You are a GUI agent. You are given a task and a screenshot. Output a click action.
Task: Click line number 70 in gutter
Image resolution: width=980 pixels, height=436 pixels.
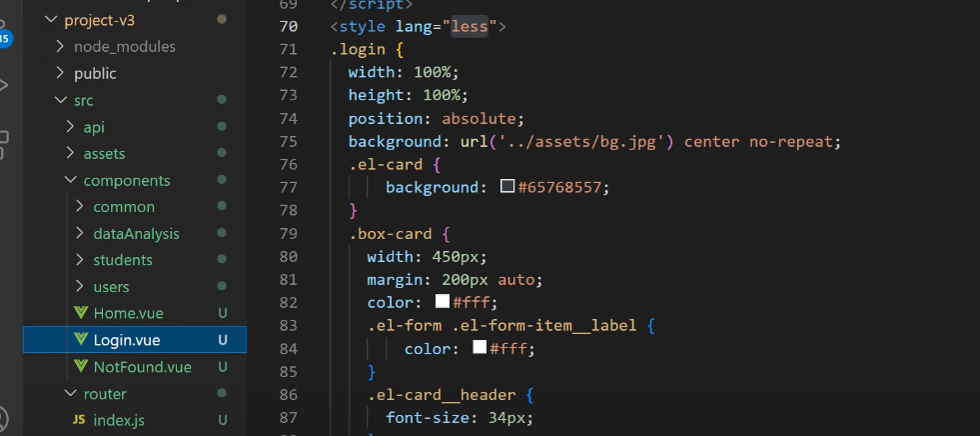289,27
